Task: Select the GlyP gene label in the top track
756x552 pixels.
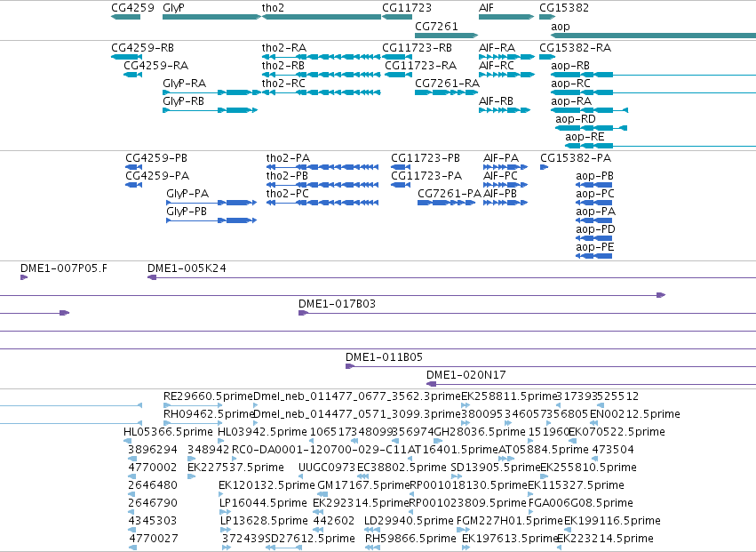Action: [173, 8]
